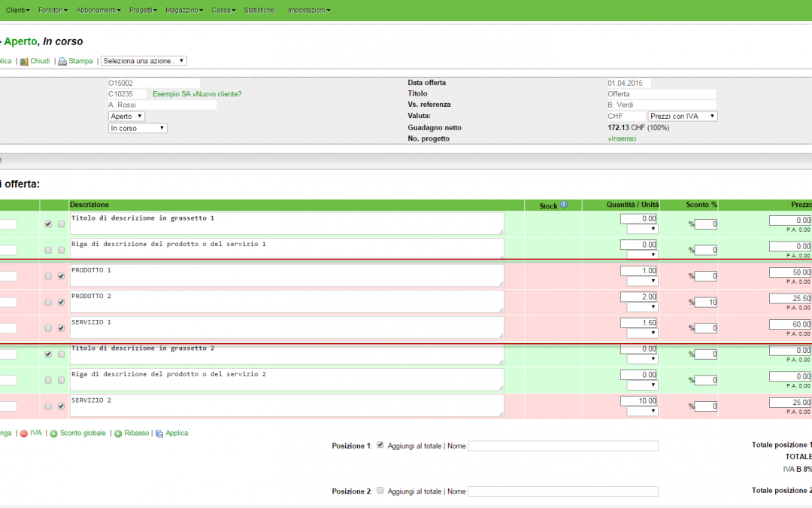812x508 pixels.
Task: Click the red minus IVA icon
Action: click(x=23, y=434)
